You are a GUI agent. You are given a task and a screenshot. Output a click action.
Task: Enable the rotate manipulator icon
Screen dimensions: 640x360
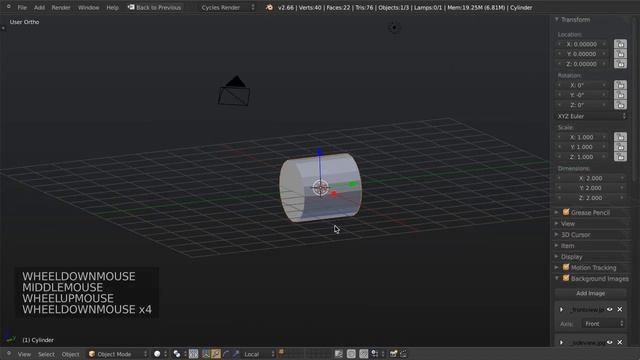[226, 354]
